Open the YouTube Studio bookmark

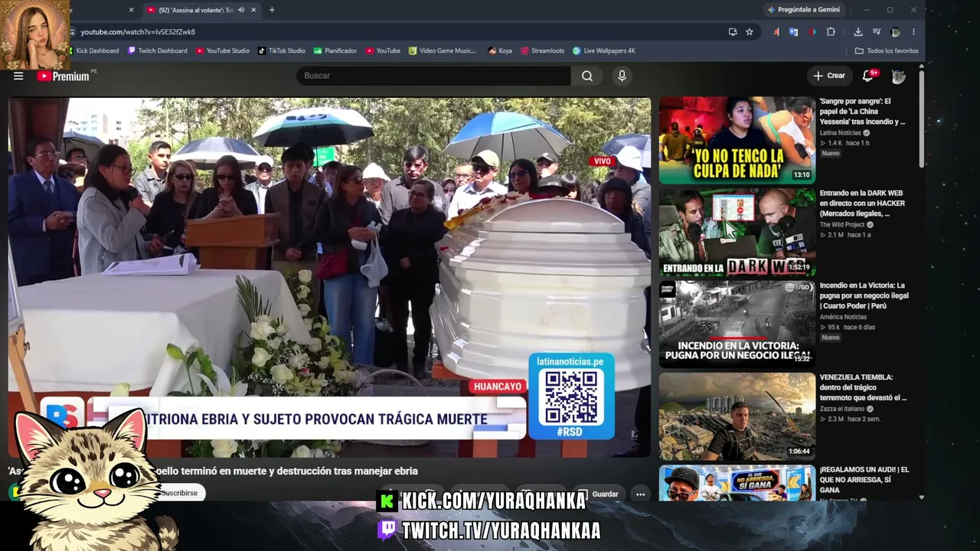pyautogui.click(x=223, y=51)
